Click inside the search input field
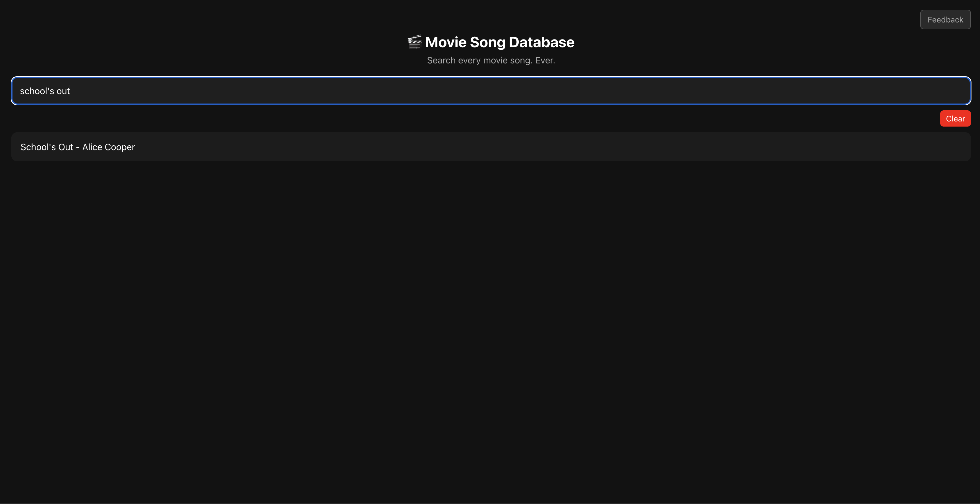 pyautogui.click(x=490, y=91)
